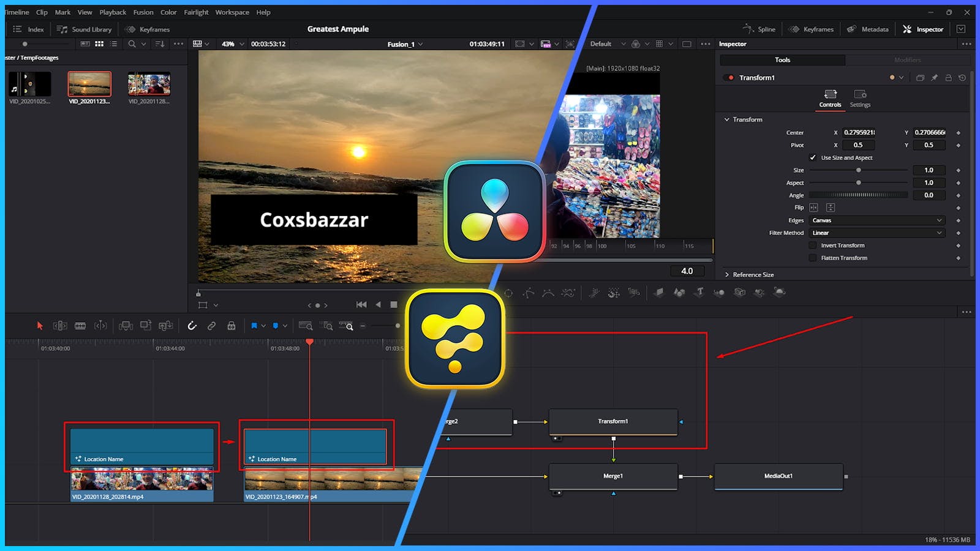Image resolution: width=980 pixels, height=551 pixels.
Task: Click the Inspector button at top right
Action: click(922, 29)
